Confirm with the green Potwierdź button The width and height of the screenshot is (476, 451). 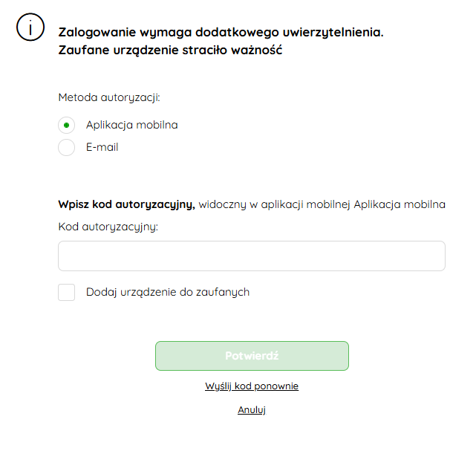click(252, 356)
